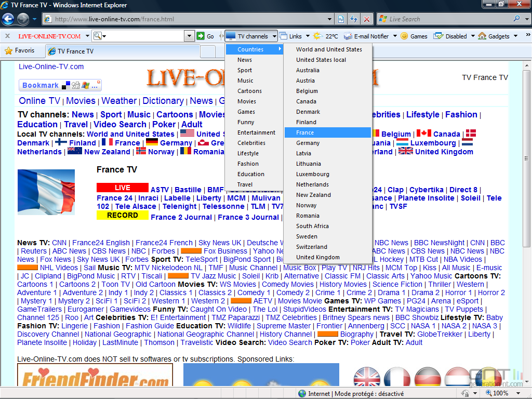This screenshot has height=399, width=532.
Task: Open the E-mail Notifier toolbar icon
Action: point(348,36)
